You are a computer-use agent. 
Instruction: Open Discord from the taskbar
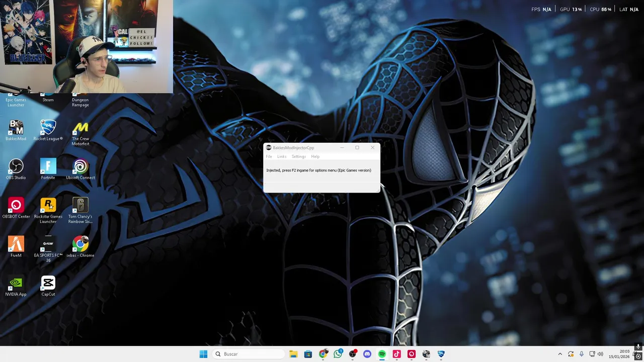(367, 354)
